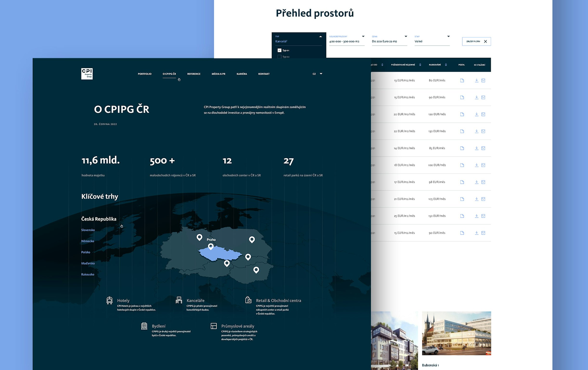
Task: Open Reference in navigation menu
Action: [194, 74]
